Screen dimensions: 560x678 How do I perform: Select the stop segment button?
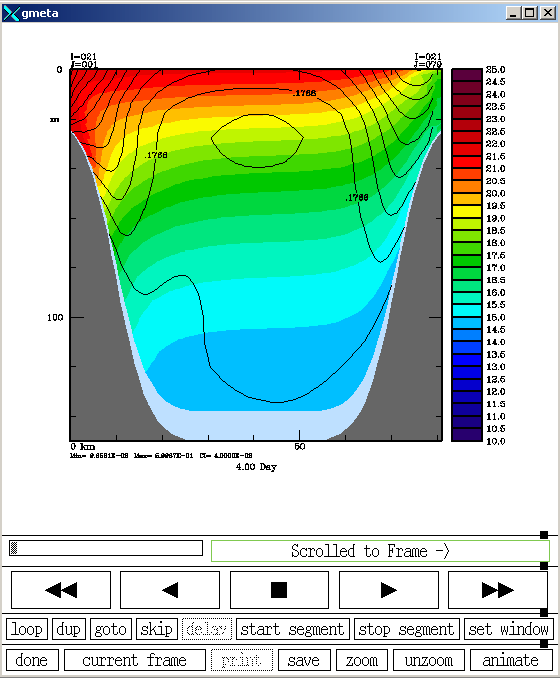click(x=406, y=629)
